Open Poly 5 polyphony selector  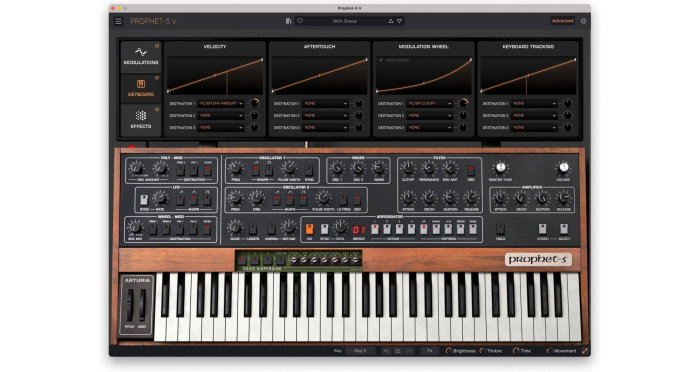pyautogui.click(x=360, y=351)
